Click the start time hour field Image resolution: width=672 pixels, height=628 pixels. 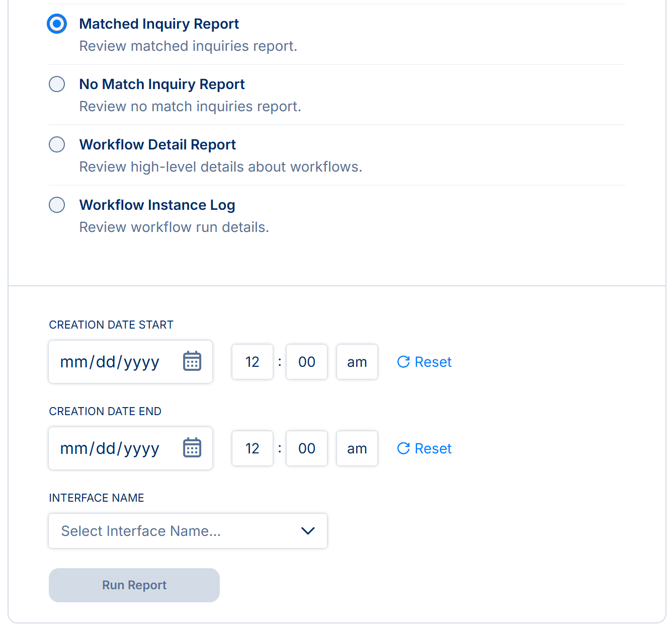tap(253, 362)
